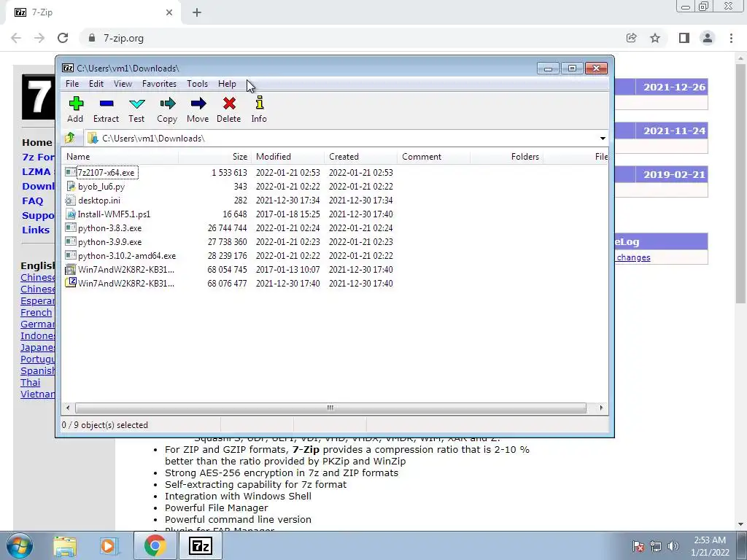747x560 pixels.
Task: Click the volume speaker tray icon
Action: 673,546
